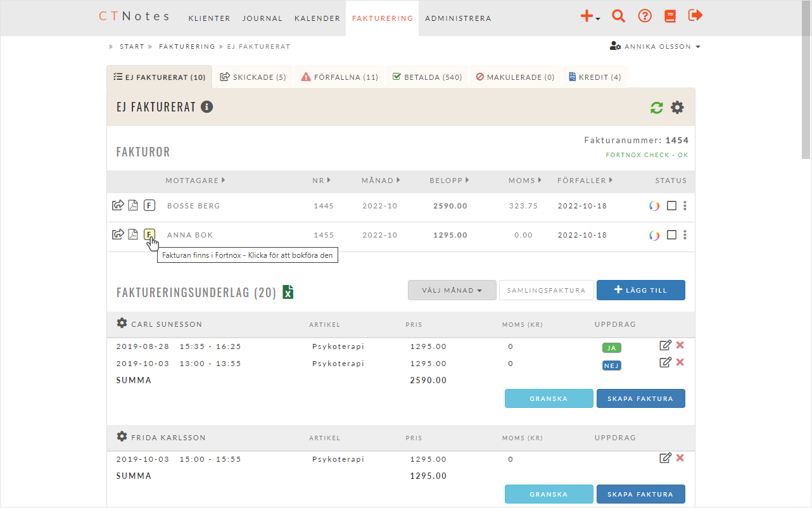The width and height of the screenshot is (812, 508).
Task: Open the help question mark icon
Action: (645, 16)
